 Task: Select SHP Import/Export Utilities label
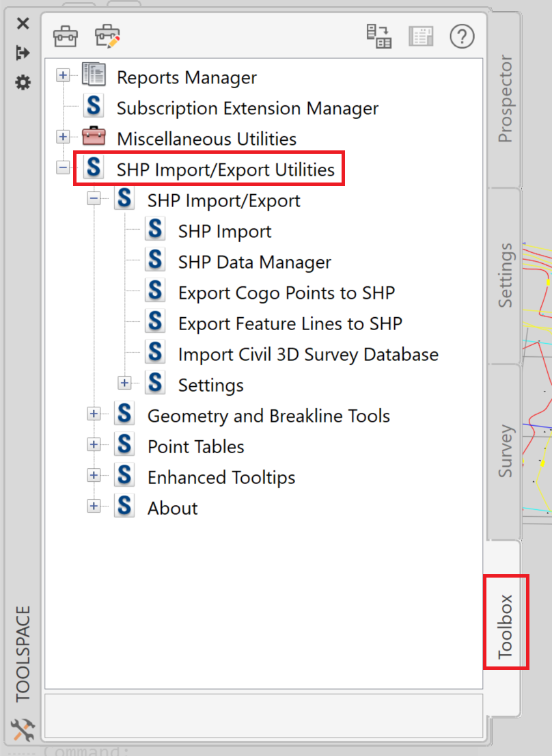point(225,170)
